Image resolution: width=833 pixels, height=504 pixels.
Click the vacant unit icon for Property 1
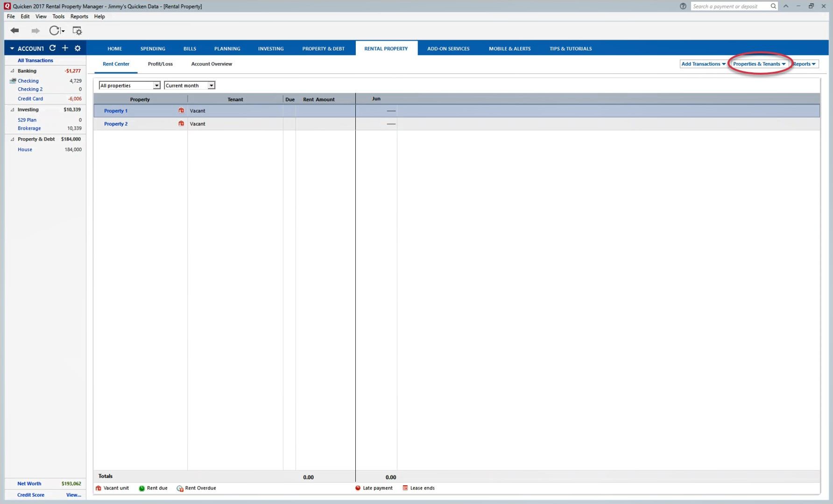[181, 111]
